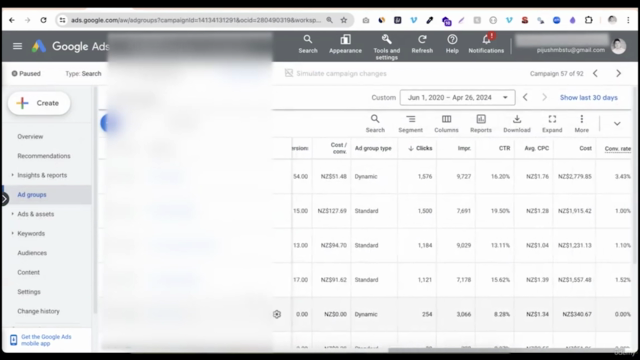Expand Insights & reports section
Screen dimensions: 640x360
click(x=12, y=175)
